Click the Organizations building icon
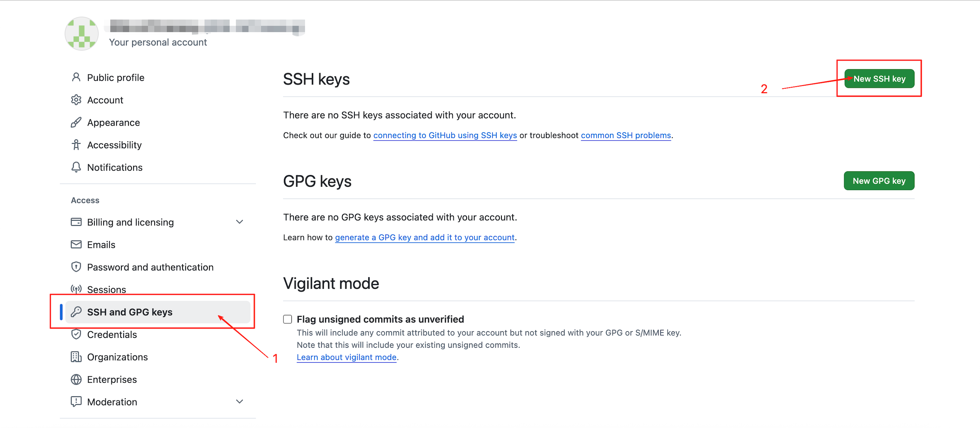 tap(76, 356)
